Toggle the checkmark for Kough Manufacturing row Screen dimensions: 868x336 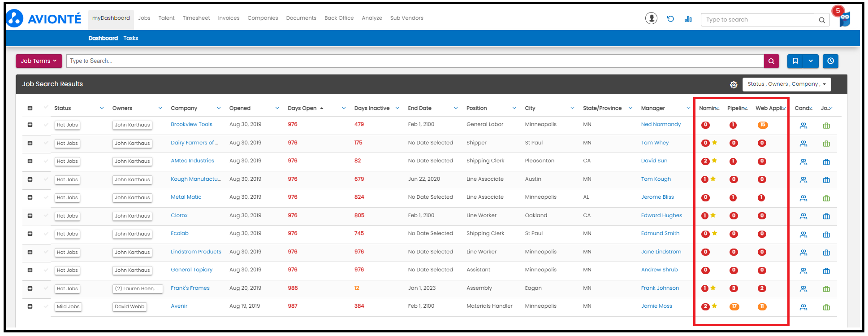(x=46, y=179)
